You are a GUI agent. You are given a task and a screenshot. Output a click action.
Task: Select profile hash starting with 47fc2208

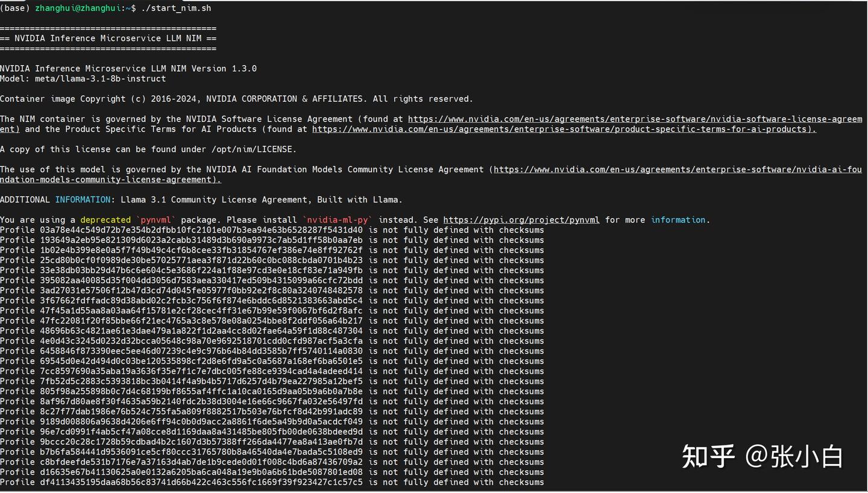201,321
